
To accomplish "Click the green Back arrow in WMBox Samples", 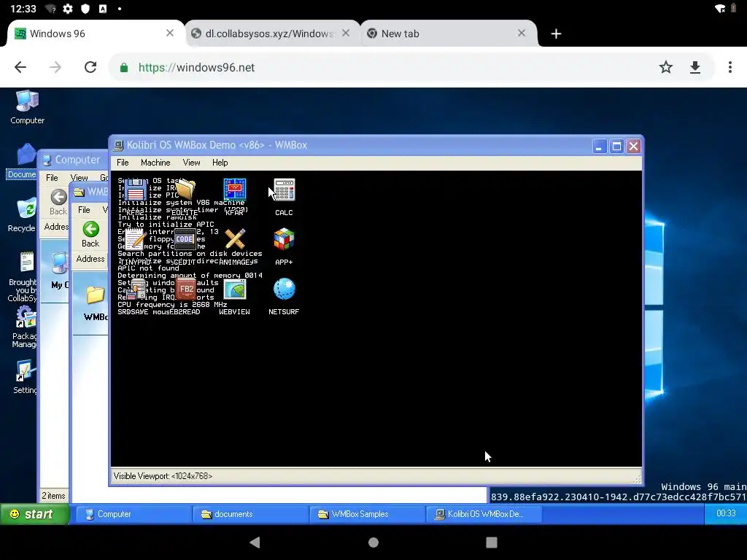I will (x=90, y=234).
